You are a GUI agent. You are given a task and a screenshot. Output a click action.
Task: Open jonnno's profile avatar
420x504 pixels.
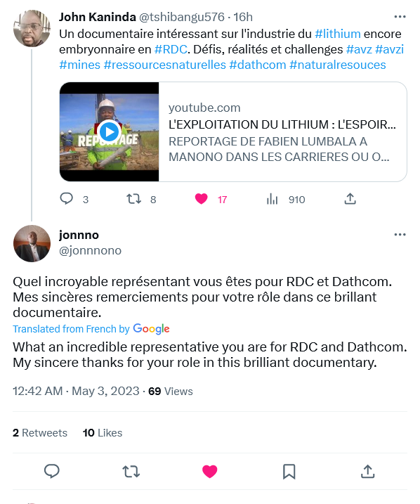coord(32,244)
